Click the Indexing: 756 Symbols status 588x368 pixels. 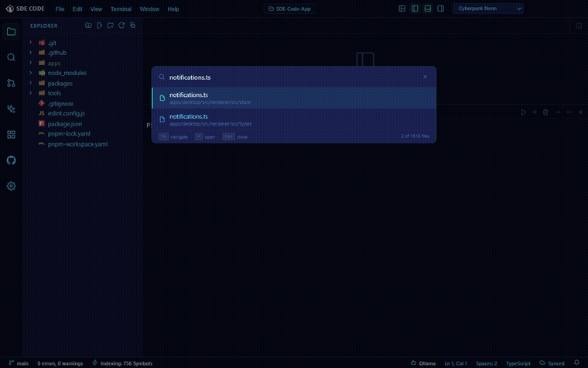pyautogui.click(x=122, y=363)
